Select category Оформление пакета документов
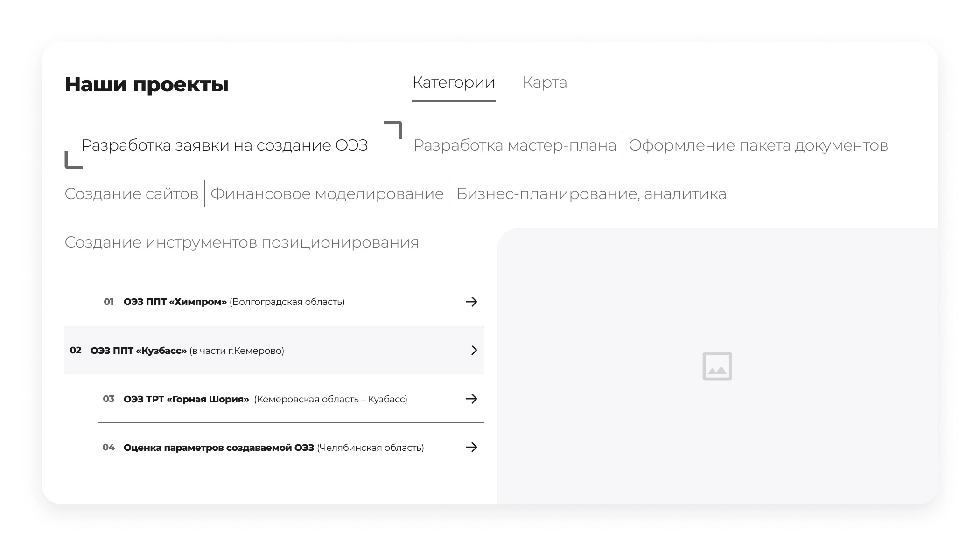 (x=758, y=145)
